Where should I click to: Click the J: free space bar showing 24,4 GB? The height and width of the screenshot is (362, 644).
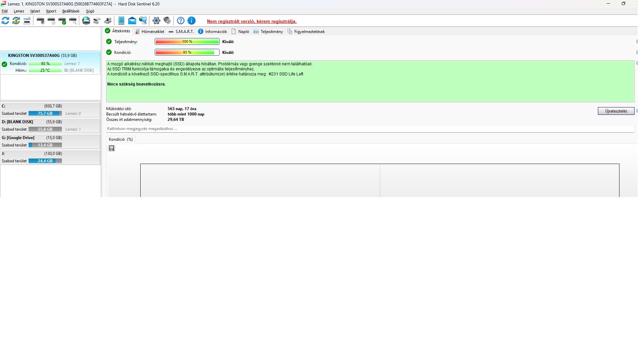(x=45, y=161)
